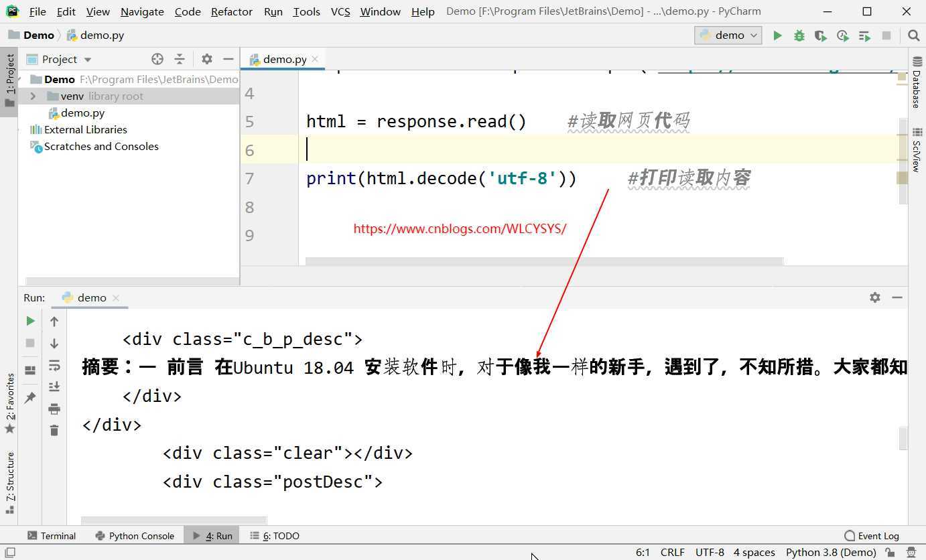Viewport: 926px width, 560px height.
Task: Open the Event Log button
Action: coord(872,536)
